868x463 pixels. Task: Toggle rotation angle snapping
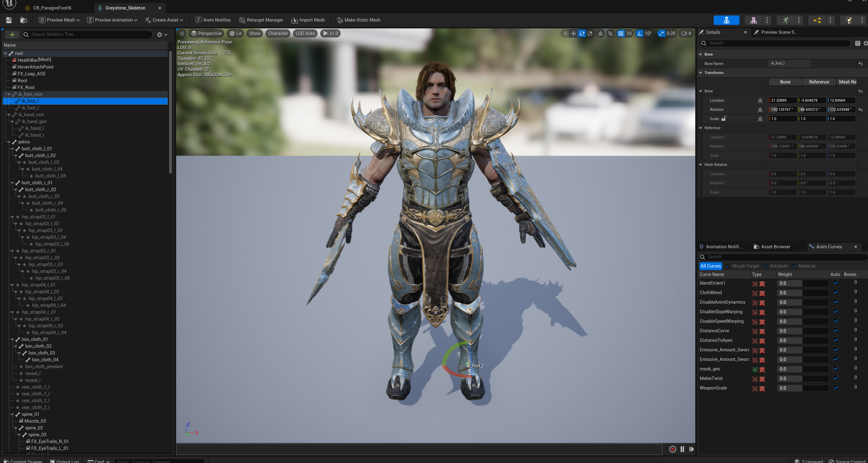click(x=640, y=33)
